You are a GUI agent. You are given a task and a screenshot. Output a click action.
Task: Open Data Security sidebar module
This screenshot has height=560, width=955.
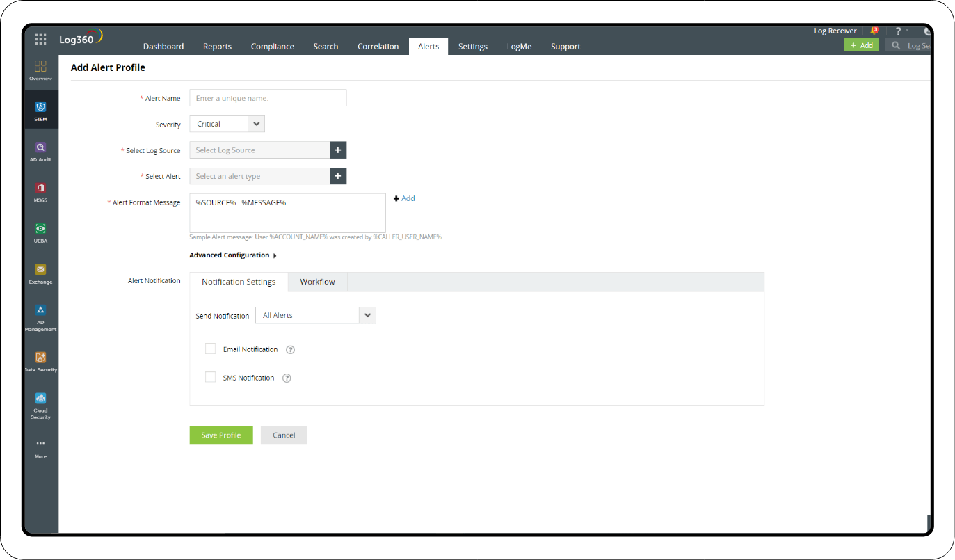[40, 362]
